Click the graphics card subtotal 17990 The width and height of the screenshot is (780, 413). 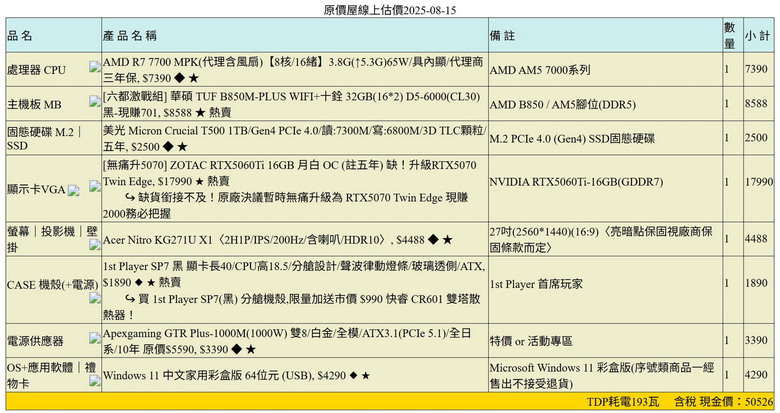[x=759, y=182]
